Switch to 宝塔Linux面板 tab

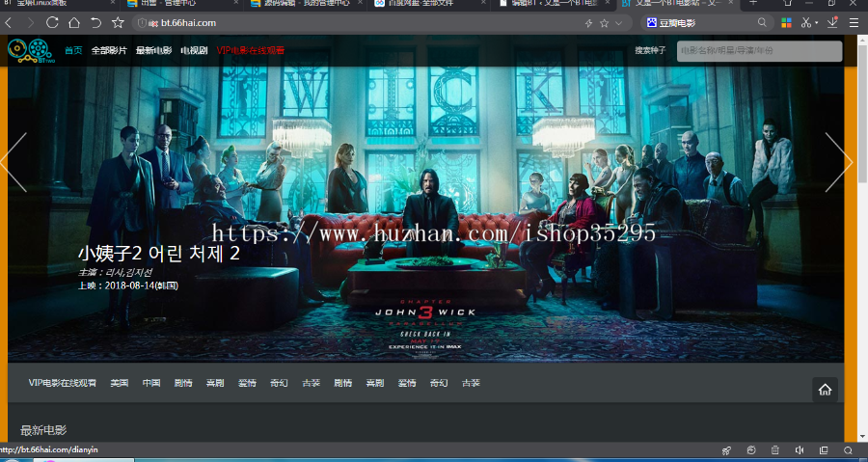[x=59, y=3]
